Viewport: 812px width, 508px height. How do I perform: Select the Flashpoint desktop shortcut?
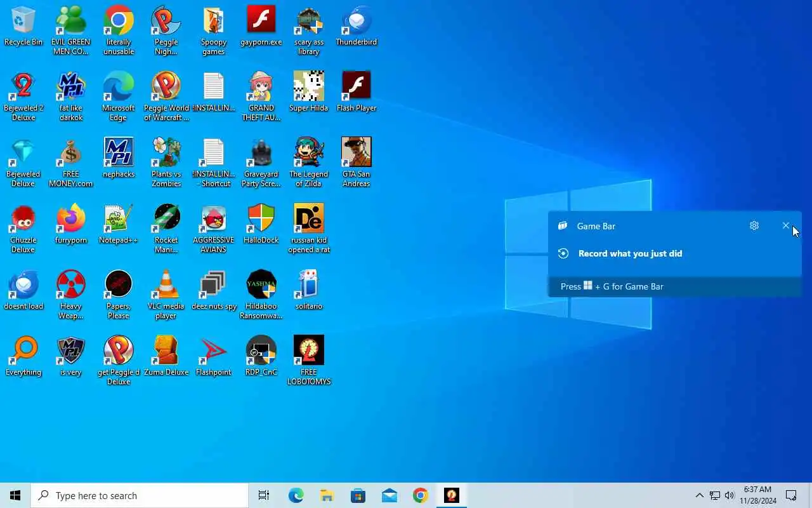(x=214, y=357)
